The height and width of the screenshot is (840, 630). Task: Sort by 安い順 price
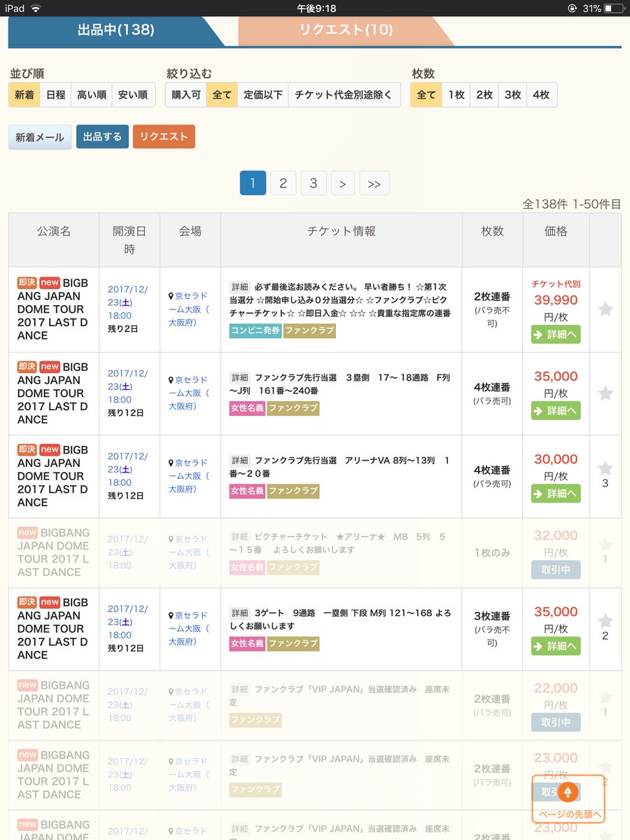[133, 94]
